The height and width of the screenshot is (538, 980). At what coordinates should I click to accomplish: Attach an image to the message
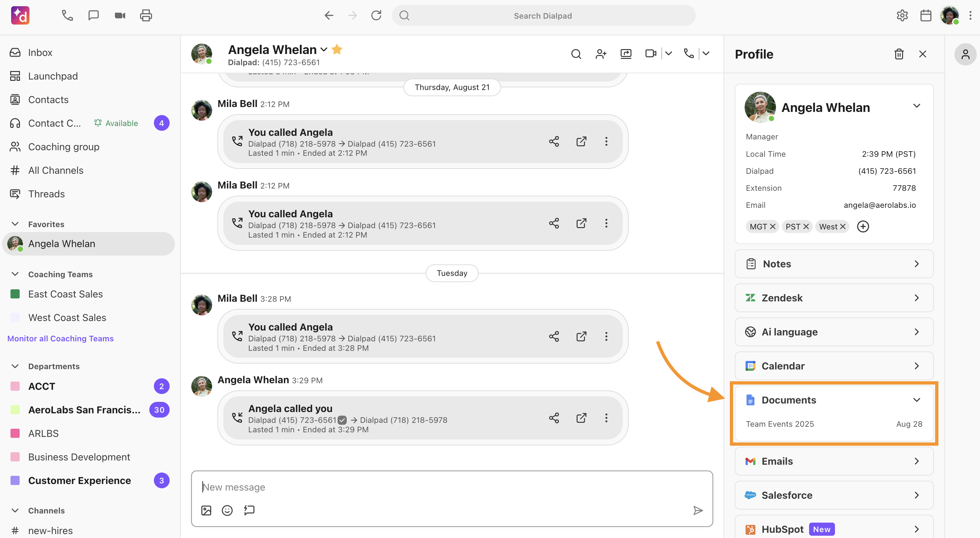[206, 510]
